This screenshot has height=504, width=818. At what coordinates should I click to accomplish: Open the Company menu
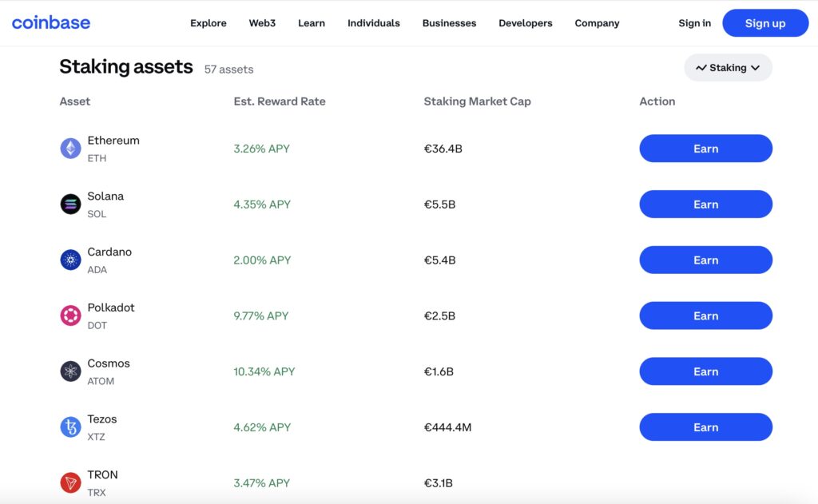tap(597, 23)
